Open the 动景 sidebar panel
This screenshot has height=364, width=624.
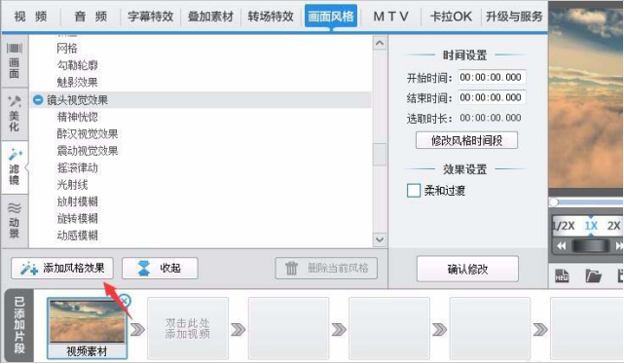point(15,221)
